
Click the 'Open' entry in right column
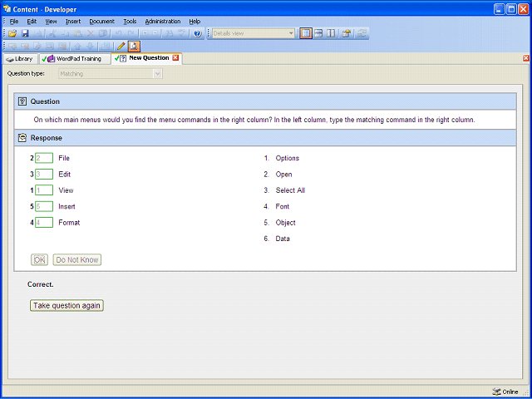coord(283,174)
